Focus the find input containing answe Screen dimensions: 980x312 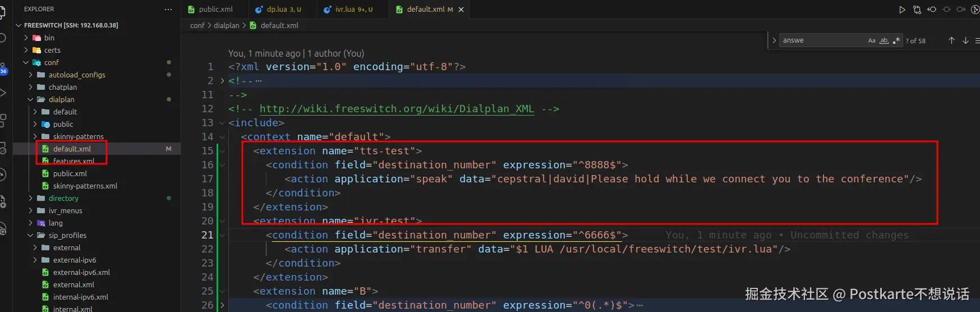tap(822, 40)
